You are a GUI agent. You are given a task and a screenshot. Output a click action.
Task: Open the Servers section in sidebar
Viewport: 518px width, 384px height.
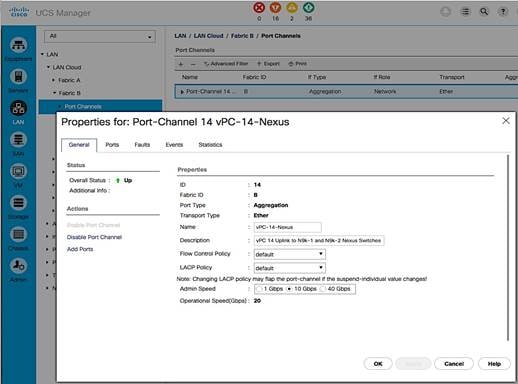click(x=18, y=77)
